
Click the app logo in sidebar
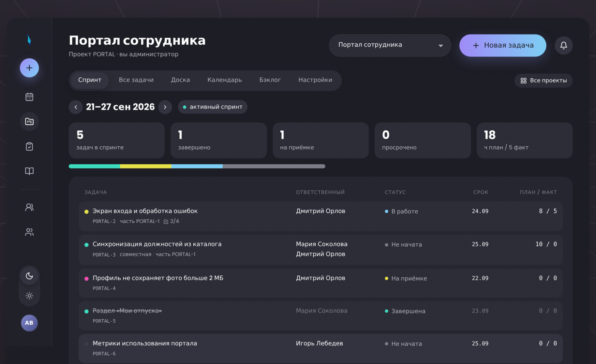[29, 40]
